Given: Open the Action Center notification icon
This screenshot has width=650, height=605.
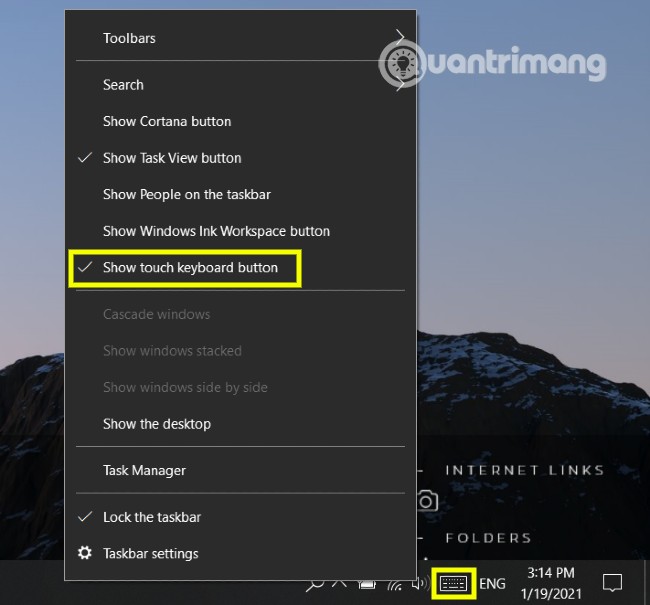Looking at the screenshot, I should [612, 583].
